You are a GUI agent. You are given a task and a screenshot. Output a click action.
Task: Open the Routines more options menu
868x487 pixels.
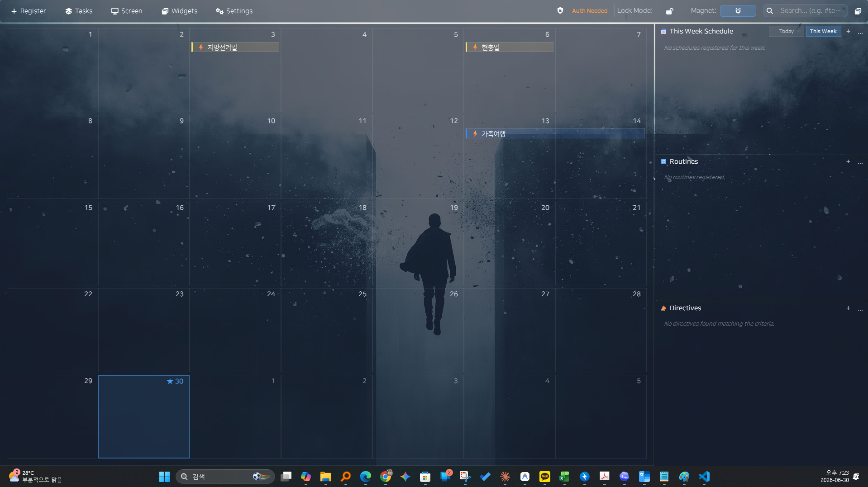(860, 162)
